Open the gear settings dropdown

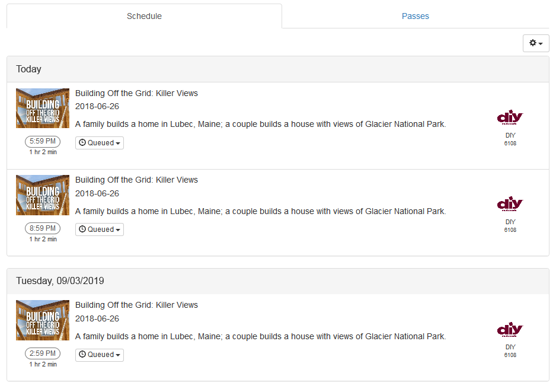point(536,43)
